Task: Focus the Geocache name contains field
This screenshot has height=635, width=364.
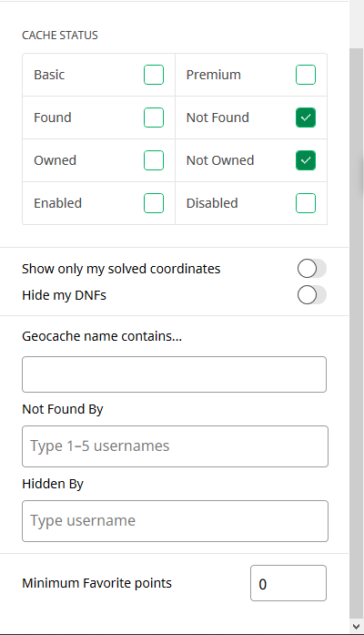Action: tap(175, 374)
